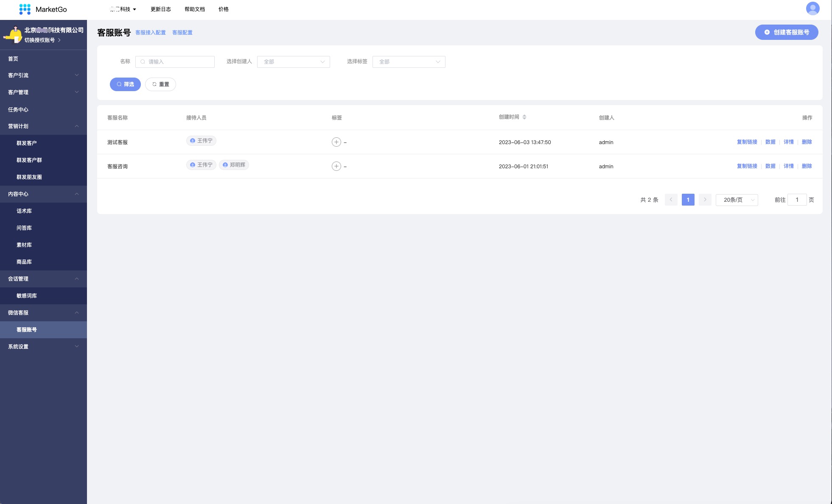Click 创建客服账号 button
This screenshot has height=504, width=832.
point(786,32)
